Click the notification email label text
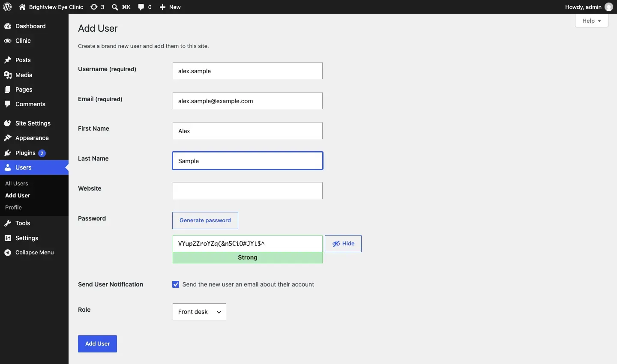The height and width of the screenshot is (364, 617). point(249,284)
